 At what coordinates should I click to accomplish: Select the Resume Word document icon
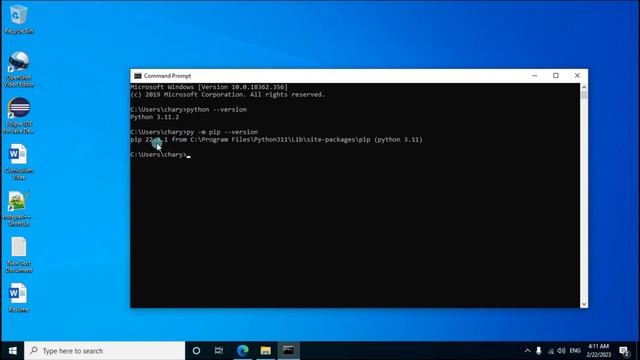19,298
